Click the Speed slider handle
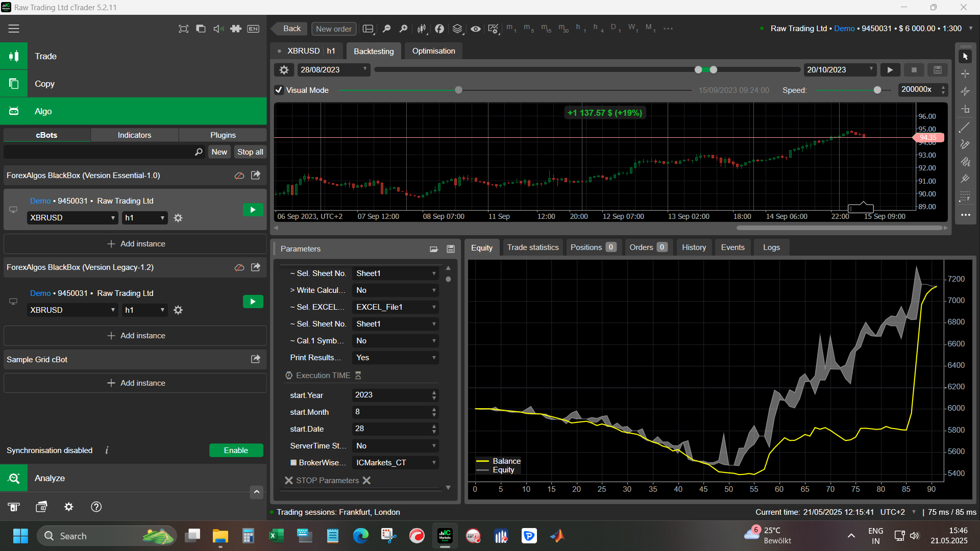This screenshot has width=980, height=551. [877, 90]
